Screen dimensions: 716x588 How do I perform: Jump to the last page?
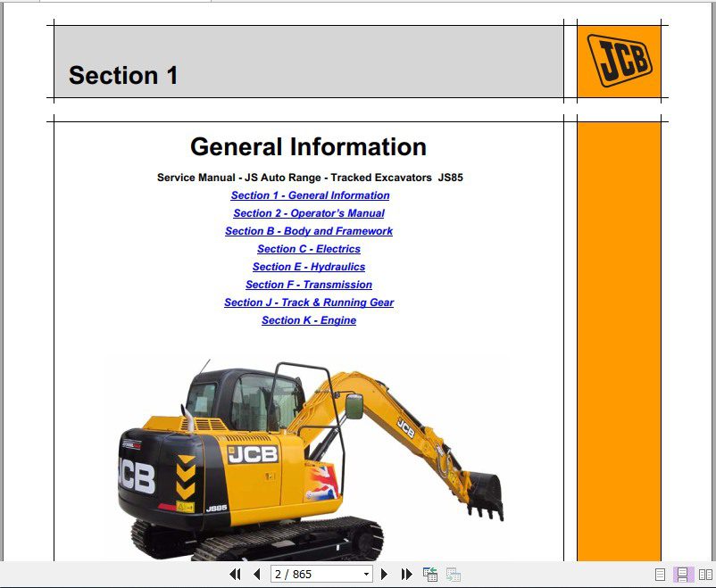[406, 574]
